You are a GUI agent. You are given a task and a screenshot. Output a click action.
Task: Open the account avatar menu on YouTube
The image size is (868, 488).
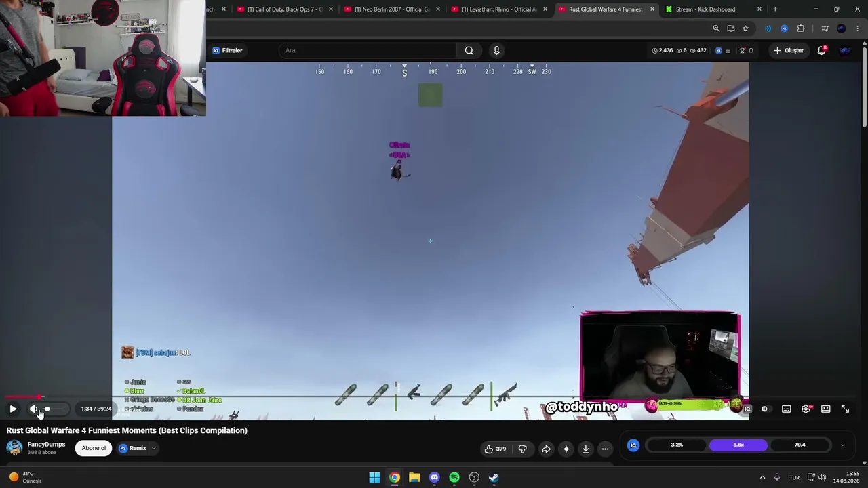(x=845, y=50)
